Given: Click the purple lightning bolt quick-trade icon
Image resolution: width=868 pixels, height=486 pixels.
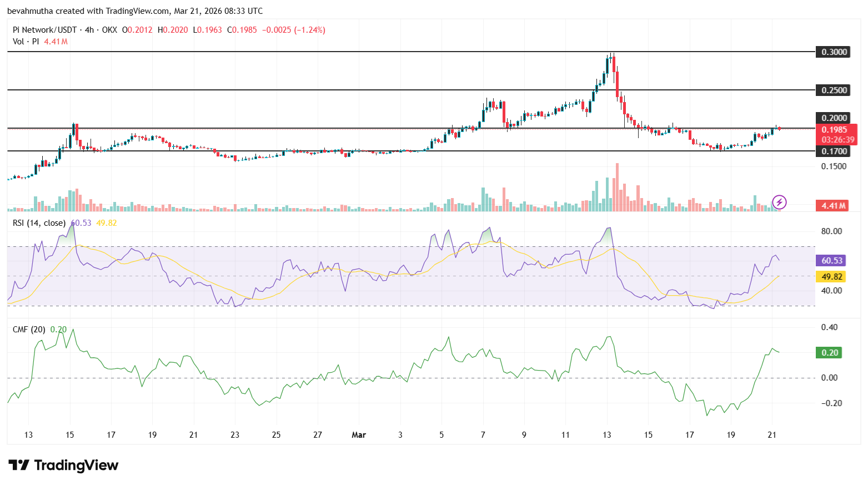Looking at the screenshot, I should tap(779, 202).
